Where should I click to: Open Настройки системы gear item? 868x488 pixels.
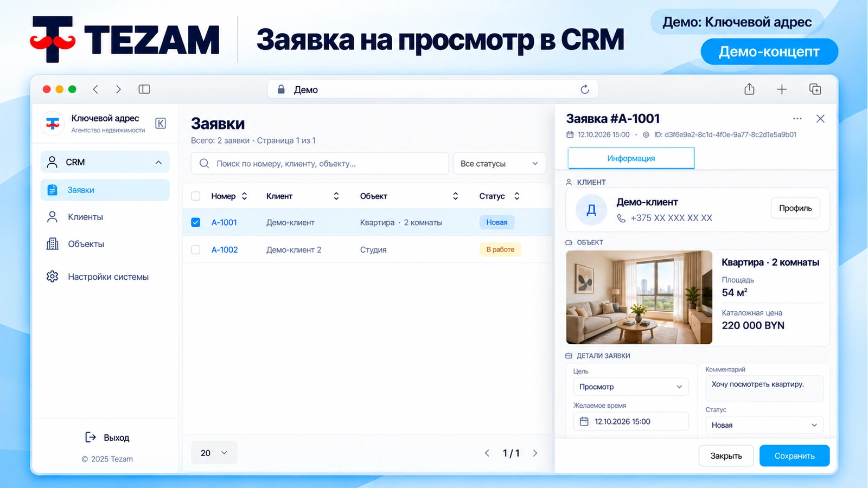[105, 277]
